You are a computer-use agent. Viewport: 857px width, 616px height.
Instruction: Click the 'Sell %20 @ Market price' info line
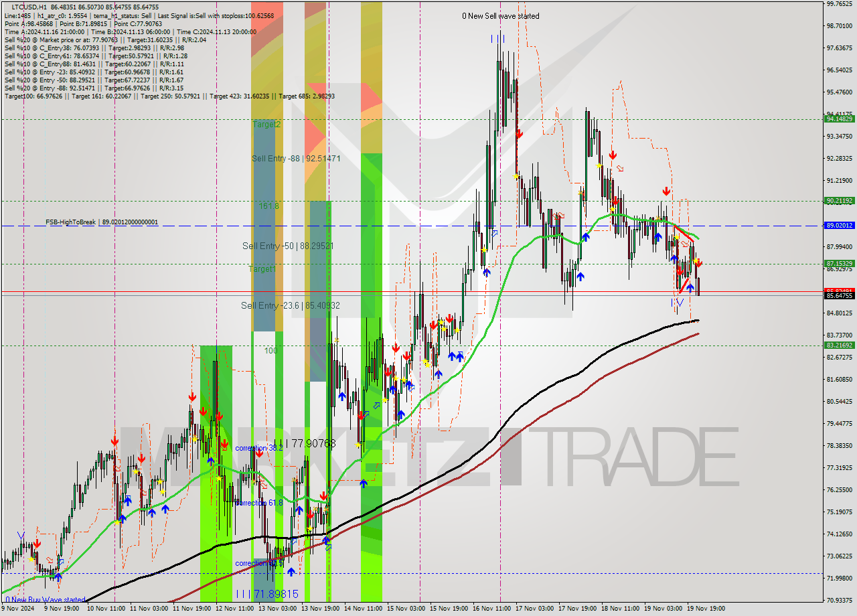[105, 40]
